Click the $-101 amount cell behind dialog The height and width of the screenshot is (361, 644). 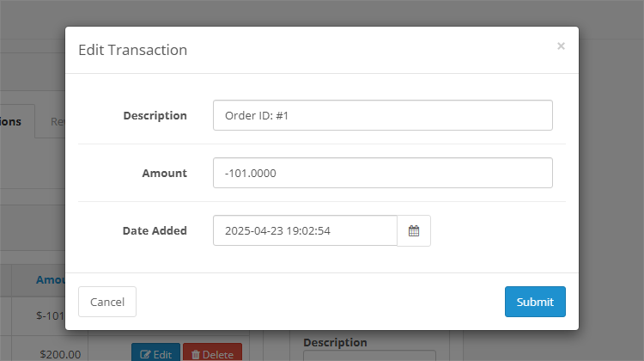point(51,315)
